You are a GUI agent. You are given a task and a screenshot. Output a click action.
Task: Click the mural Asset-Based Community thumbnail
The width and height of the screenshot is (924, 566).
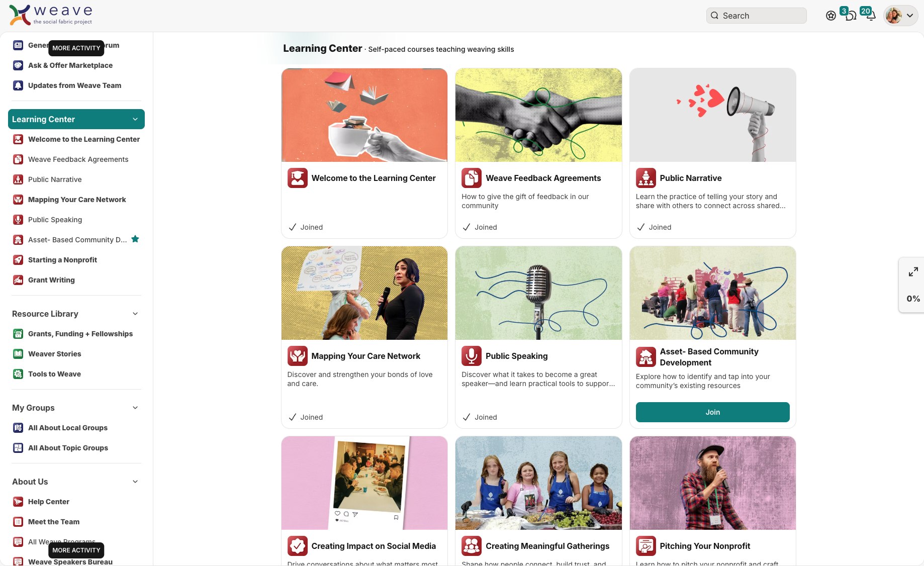click(712, 293)
